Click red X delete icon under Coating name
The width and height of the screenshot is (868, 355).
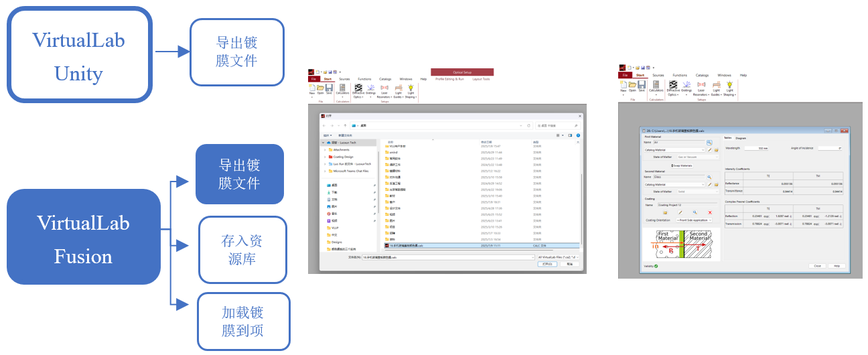[710, 212]
